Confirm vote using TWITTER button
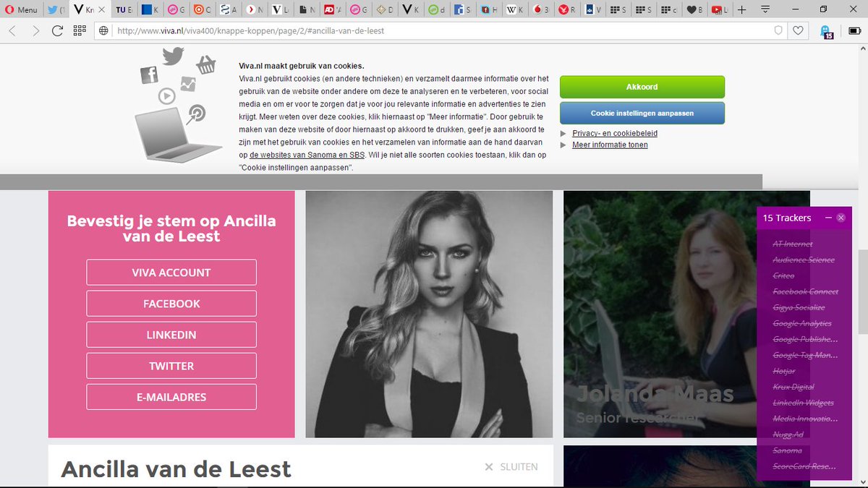868x488 pixels. click(171, 366)
